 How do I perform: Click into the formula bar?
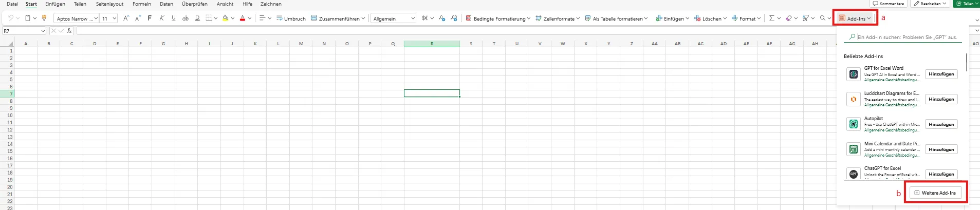(x=524, y=31)
